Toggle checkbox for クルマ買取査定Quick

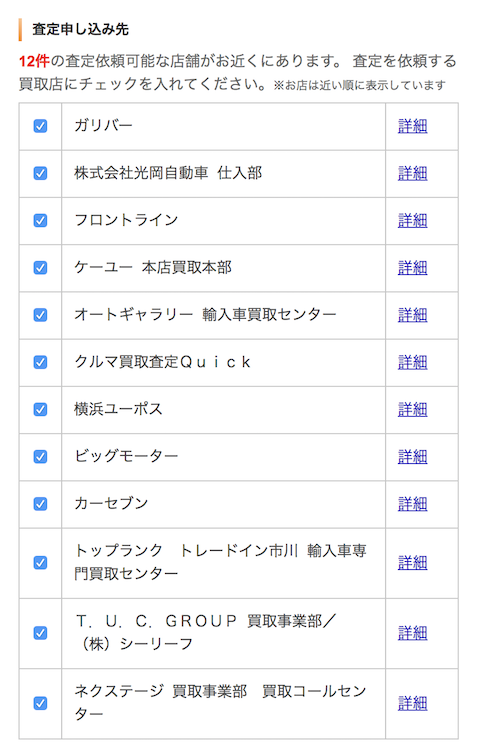pyautogui.click(x=40, y=362)
